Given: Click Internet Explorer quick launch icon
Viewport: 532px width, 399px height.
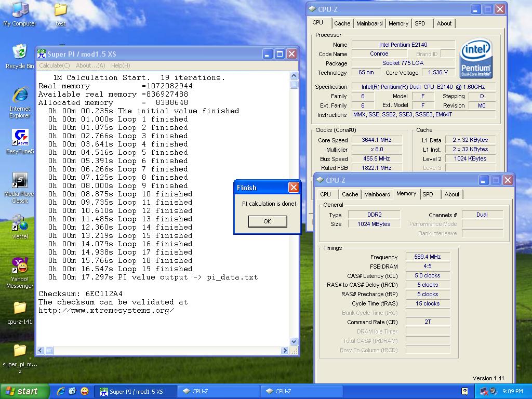Looking at the screenshot, I should (x=60, y=391).
